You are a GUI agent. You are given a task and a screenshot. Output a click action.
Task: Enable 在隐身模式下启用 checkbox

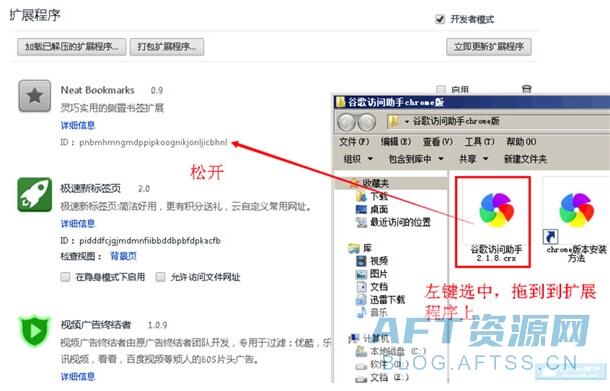65,277
